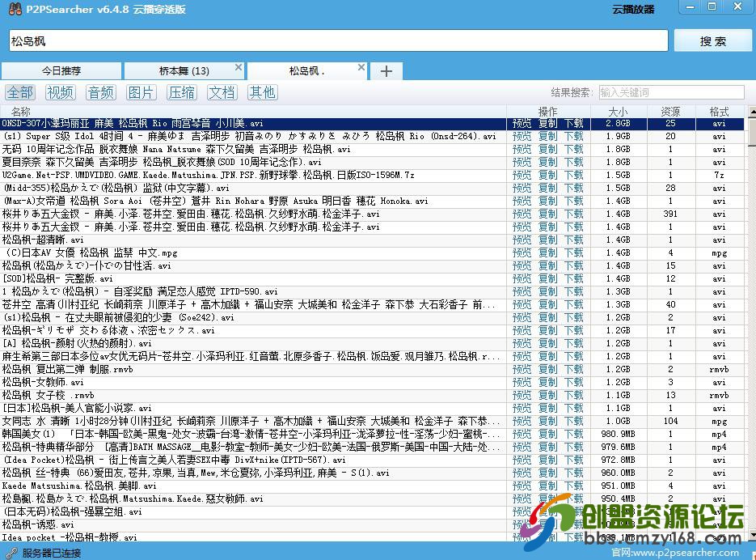Click 复制 for the U2Game.Net-PSP 7z row
The image size is (756, 560).
click(547, 176)
